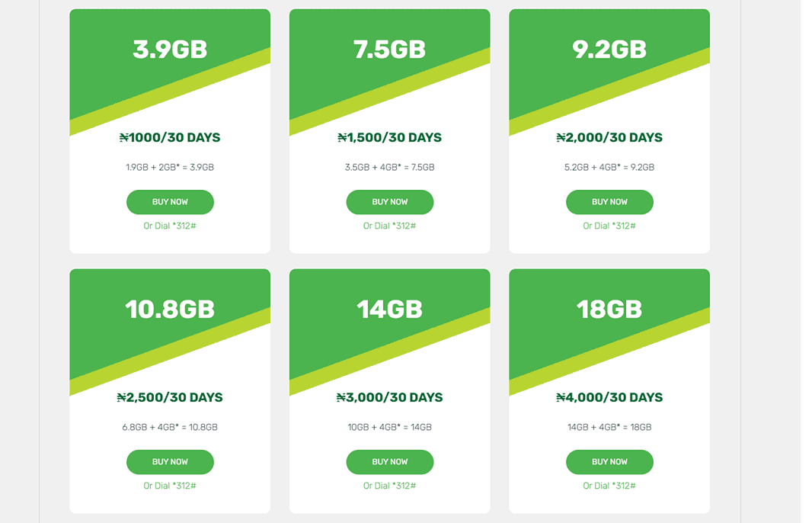The height and width of the screenshot is (523, 812).
Task: Click the *312# dial link under 3.9GB plan
Action: coord(169,226)
